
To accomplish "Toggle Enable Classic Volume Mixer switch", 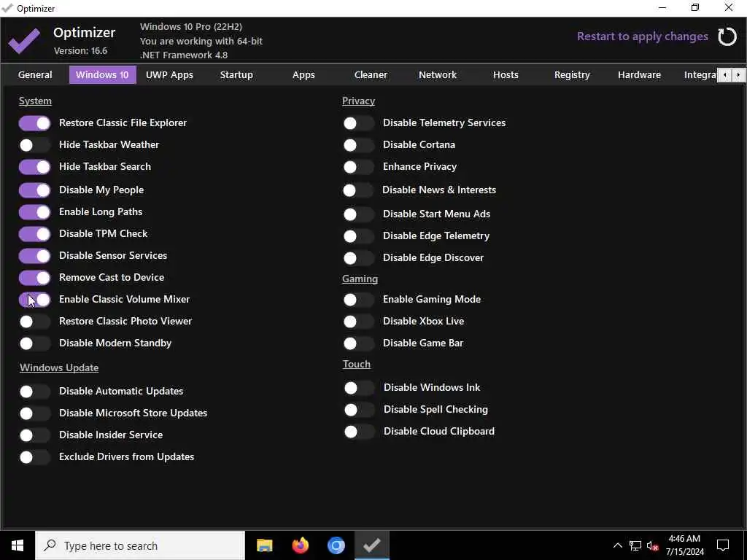I will [35, 300].
